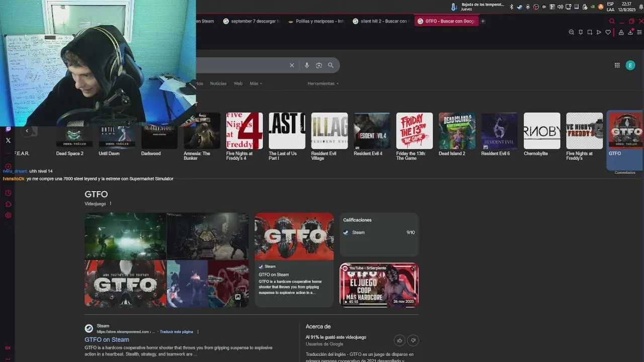Viewport: 644px width, 362px height.
Task: Open the Comentarios link below the carousel
Action: [x=625, y=172]
